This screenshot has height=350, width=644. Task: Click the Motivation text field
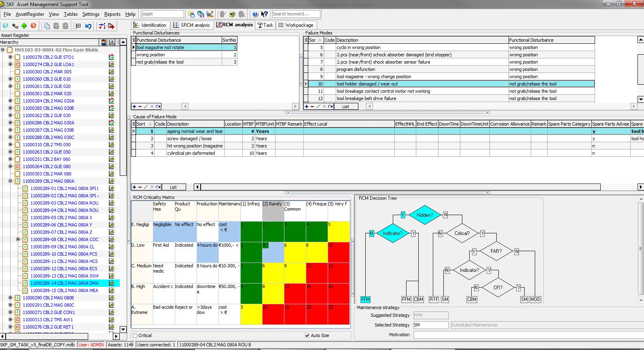point(528,335)
